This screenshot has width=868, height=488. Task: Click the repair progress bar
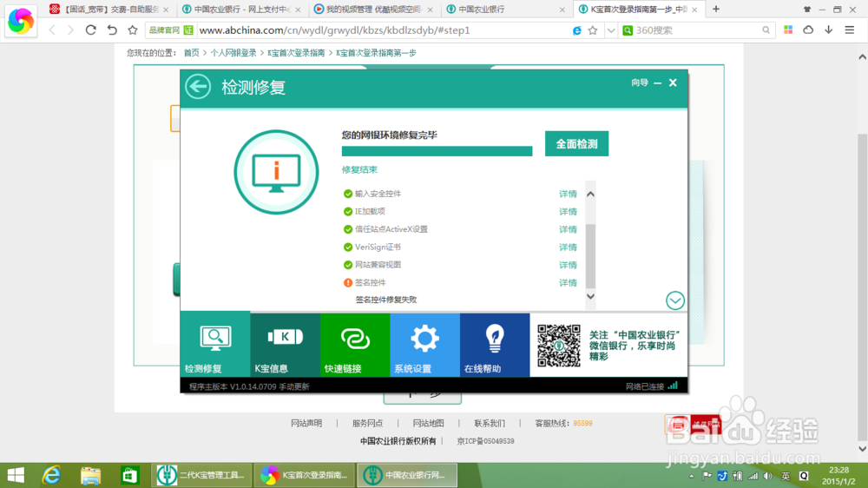click(437, 151)
